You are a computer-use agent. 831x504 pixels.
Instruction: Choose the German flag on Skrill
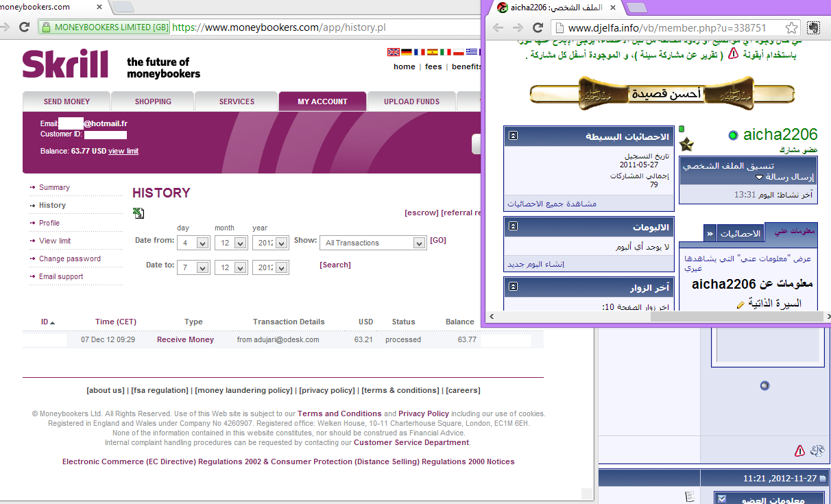(x=407, y=52)
